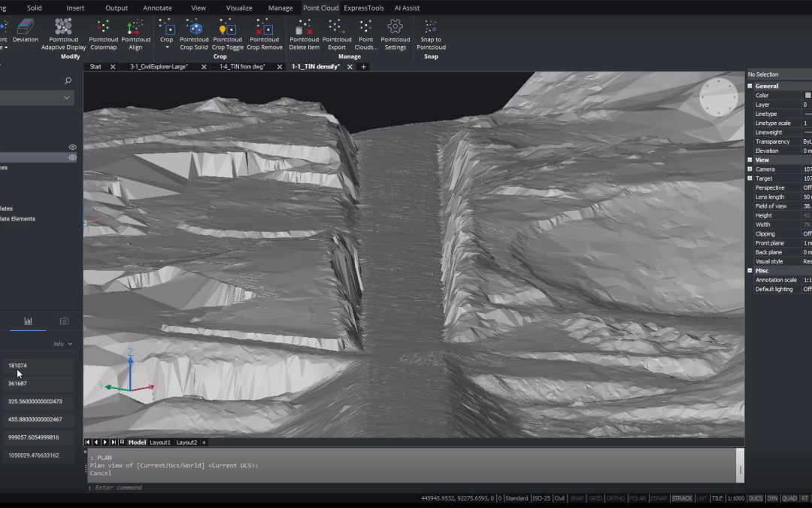This screenshot has height=508, width=812.
Task: Activate the Pointcloud Crop Toggle tool
Action: (x=227, y=28)
